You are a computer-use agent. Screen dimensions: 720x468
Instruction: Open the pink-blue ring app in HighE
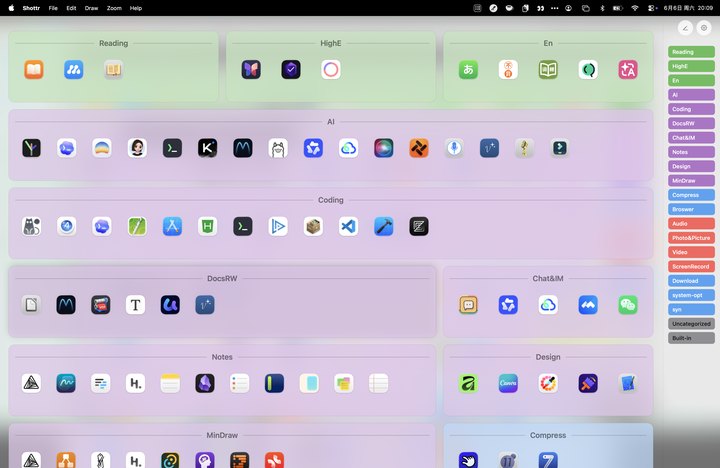[331, 70]
